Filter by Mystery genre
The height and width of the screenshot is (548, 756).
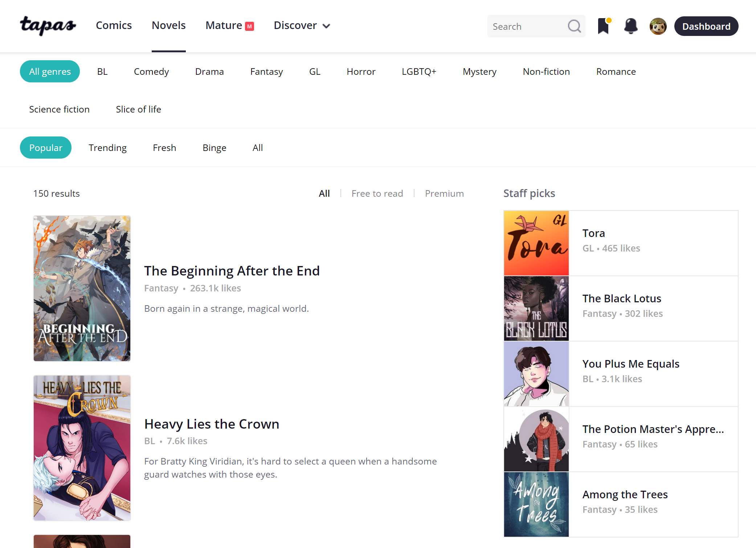[479, 71]
